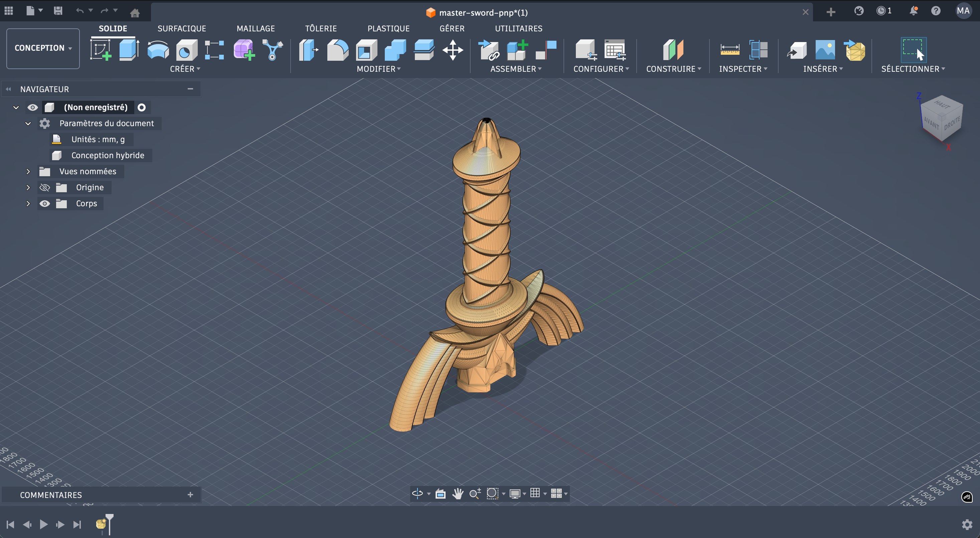The width and height of the screenshot is (980, 538).
Task: Open the MODIFIER menu
Action: [378, 69]
